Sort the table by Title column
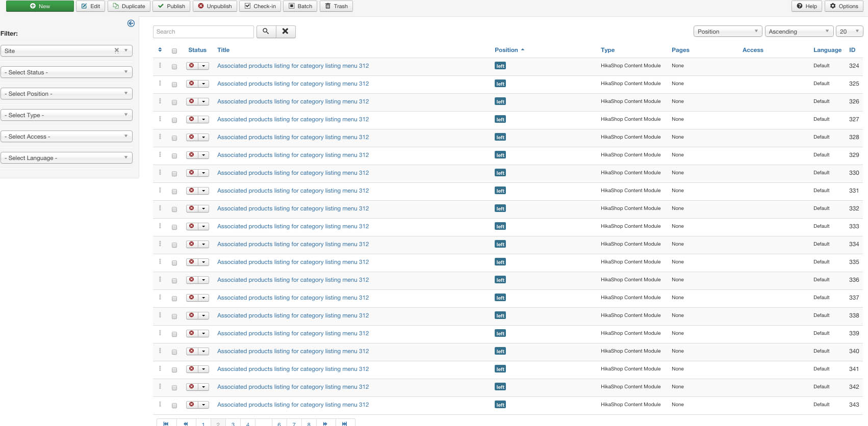This screenshot has width=868, height=426. pyautogui.click(x=223, y=50)
